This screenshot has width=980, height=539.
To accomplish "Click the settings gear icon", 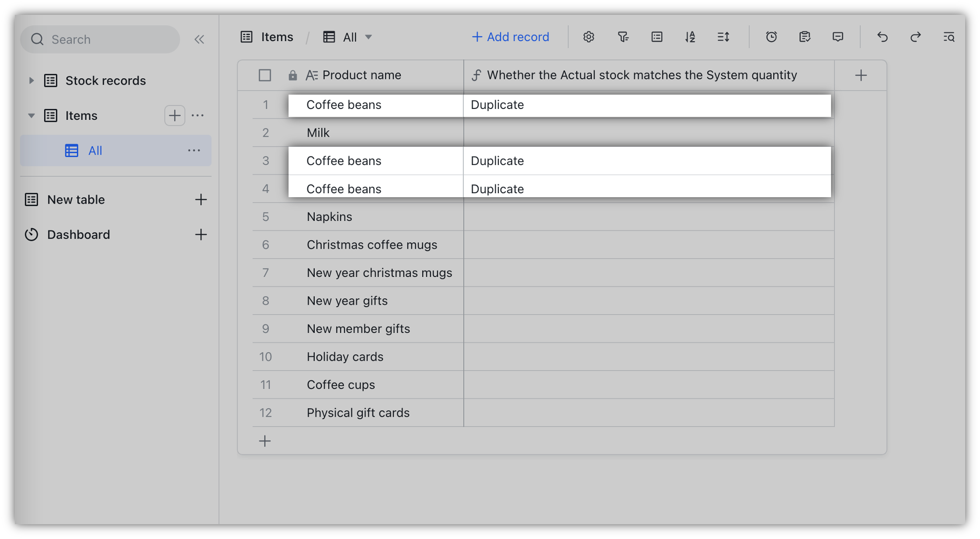I will click(589, 37).
